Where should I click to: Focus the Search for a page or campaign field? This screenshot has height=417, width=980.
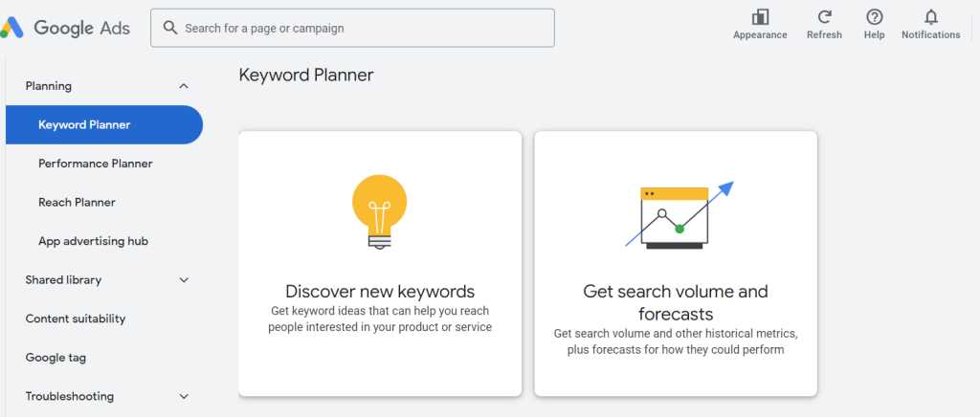352,28
